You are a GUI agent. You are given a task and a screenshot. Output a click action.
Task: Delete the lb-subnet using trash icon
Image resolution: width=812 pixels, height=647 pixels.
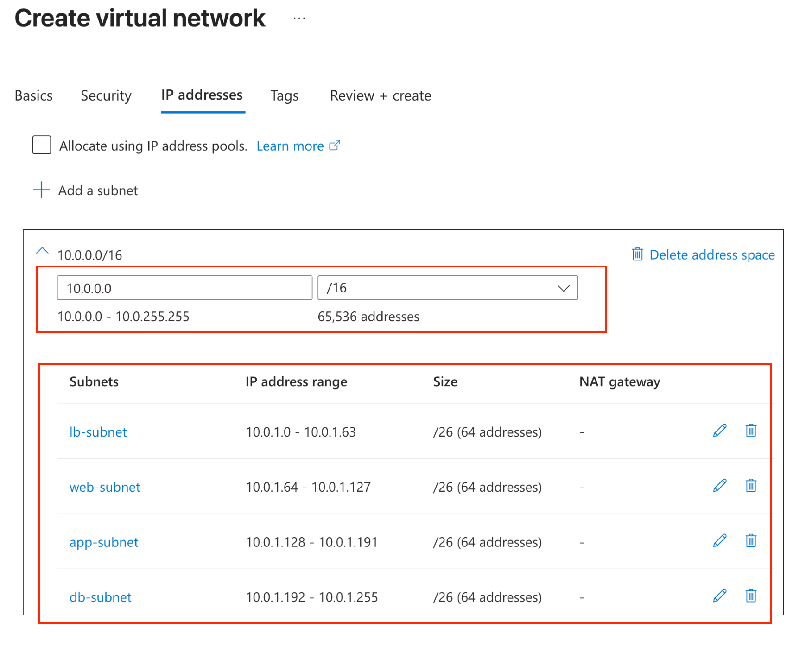point(751,431)
